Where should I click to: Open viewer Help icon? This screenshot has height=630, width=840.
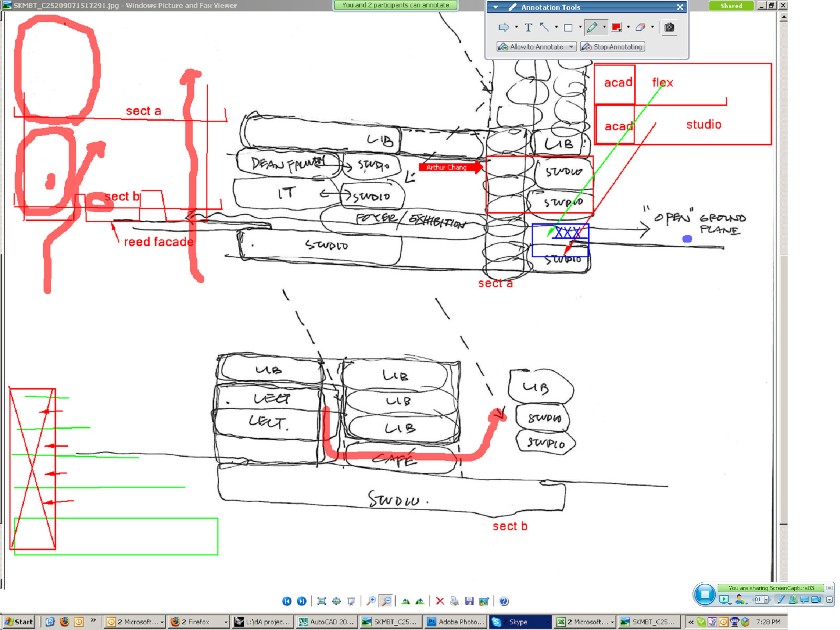point(504,601)
